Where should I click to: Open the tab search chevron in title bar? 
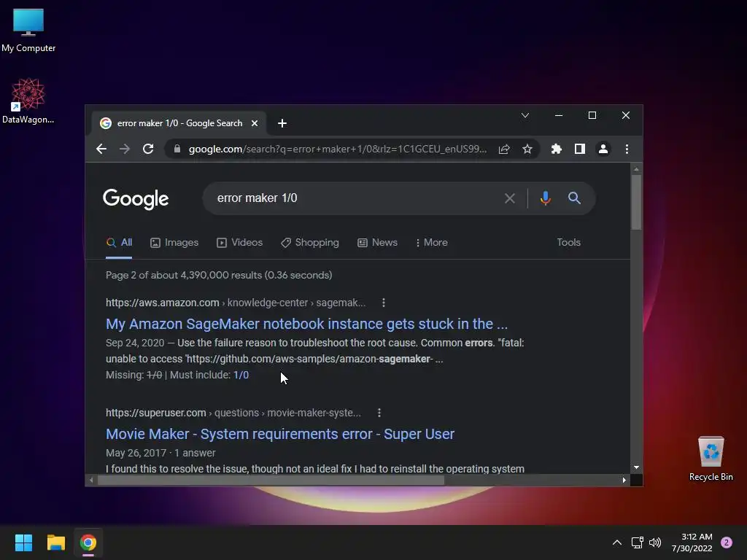(525, 115)
